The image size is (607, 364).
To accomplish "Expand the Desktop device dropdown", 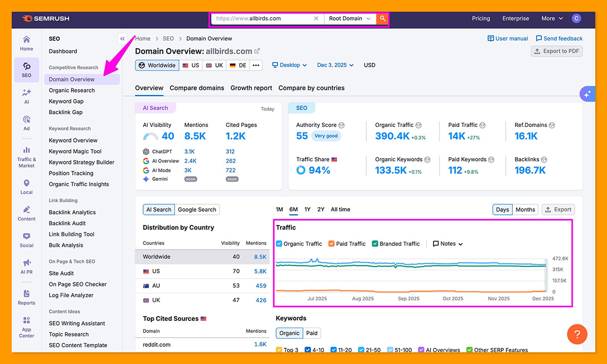I will coord(289,65).
